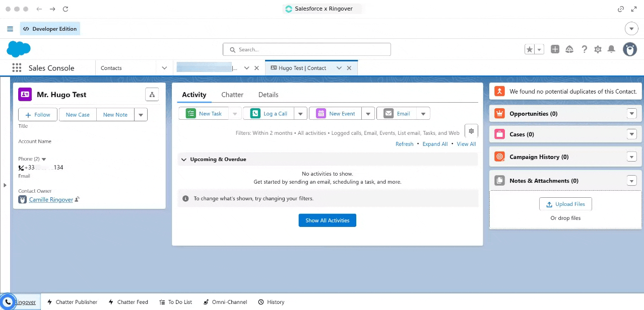644x310 pixels.
Task: Open Opportunities related list dropdown
Action: pyautogui.click(x=632, y=114)
